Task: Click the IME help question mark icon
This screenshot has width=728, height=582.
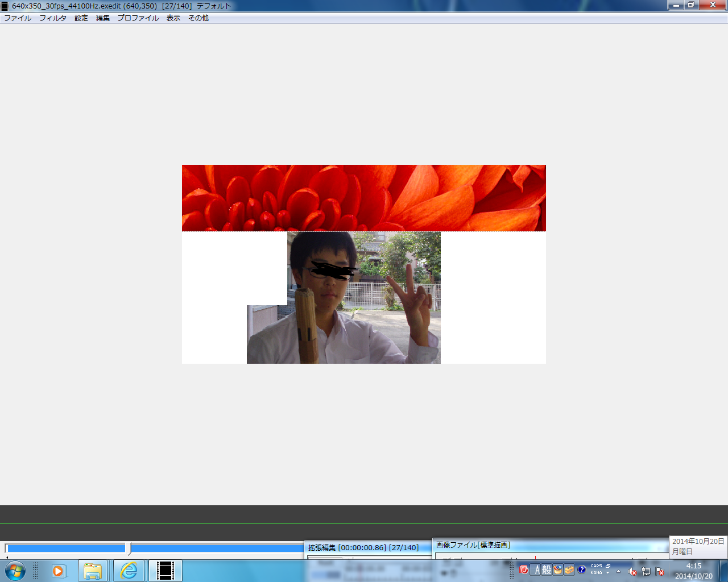Action: 582,569
